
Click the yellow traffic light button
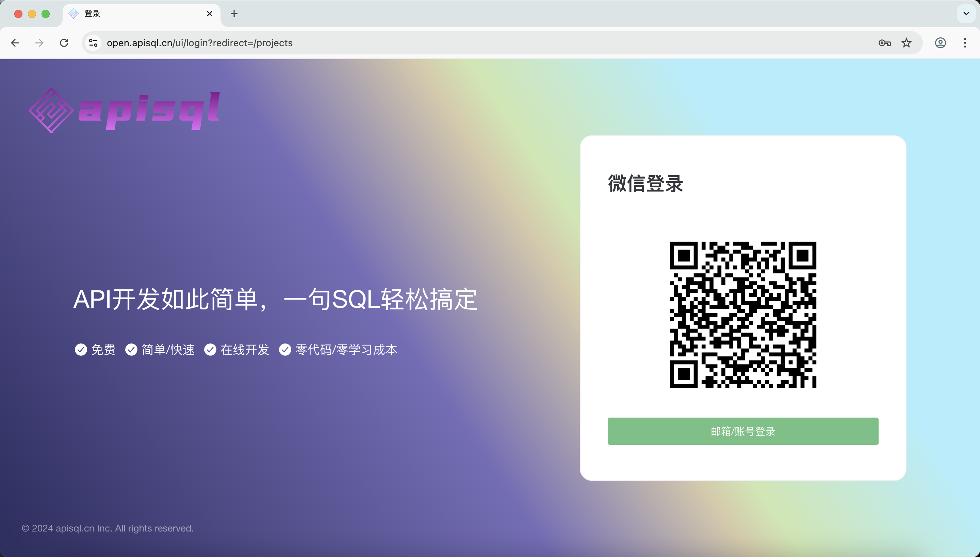[32, 14]
